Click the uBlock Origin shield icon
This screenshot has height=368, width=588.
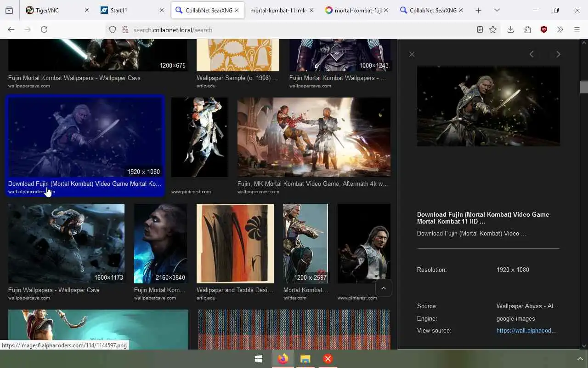click(544, 29)
